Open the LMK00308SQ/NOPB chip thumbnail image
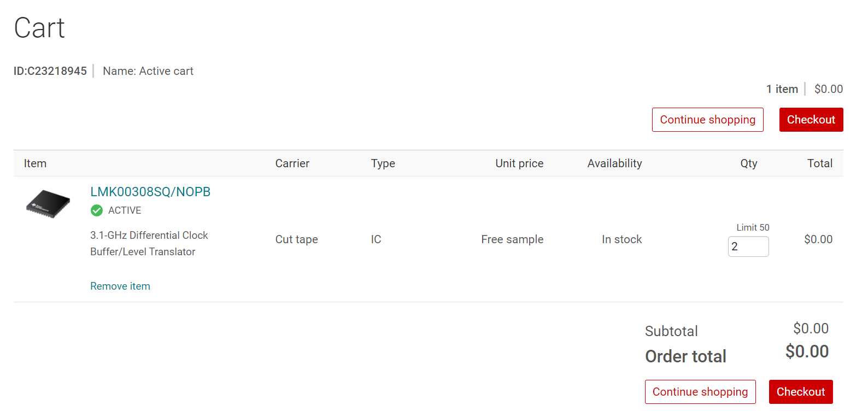The height and width of the screenshot is (417, 868). pyautogui.click(x=48, y=204)
